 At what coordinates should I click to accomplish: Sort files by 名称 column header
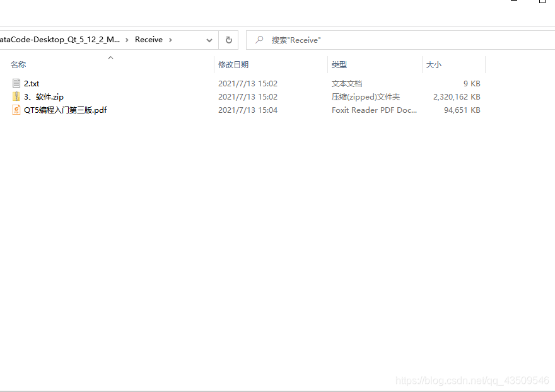(x=18, y=65)
